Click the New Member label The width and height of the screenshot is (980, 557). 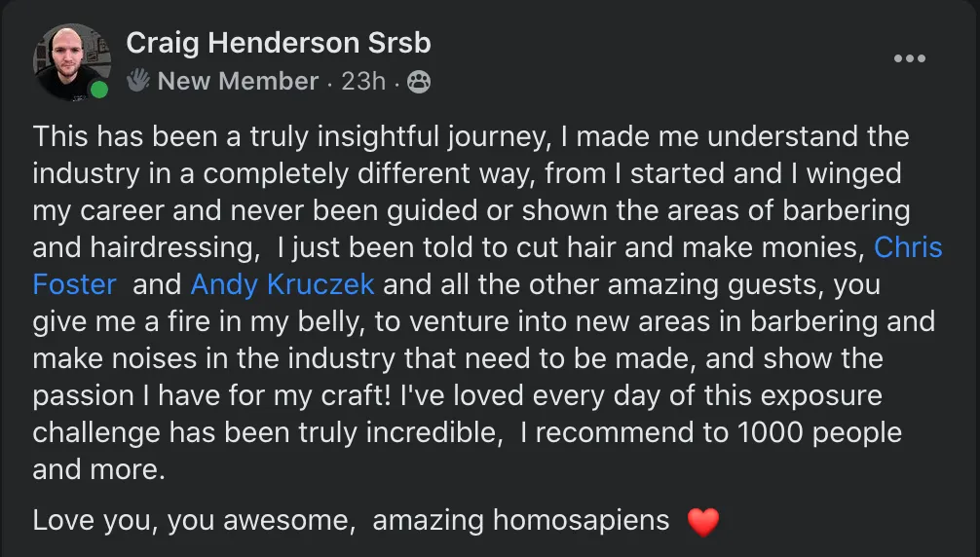pyautogui.click(x=238, y=81)
